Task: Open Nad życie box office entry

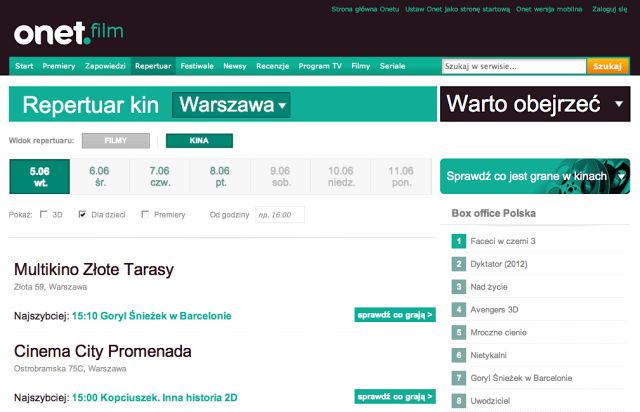Action: (489, 287)
